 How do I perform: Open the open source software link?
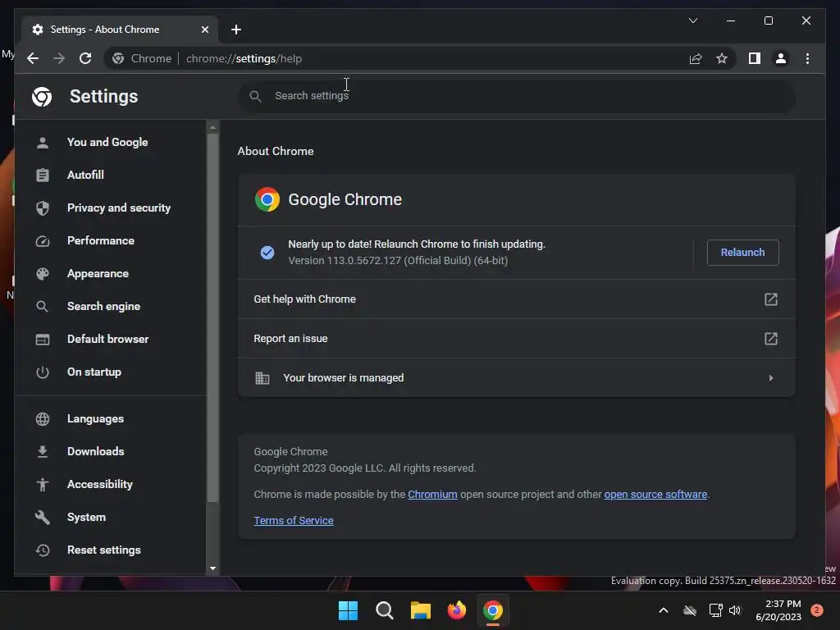tap(655, 495)
